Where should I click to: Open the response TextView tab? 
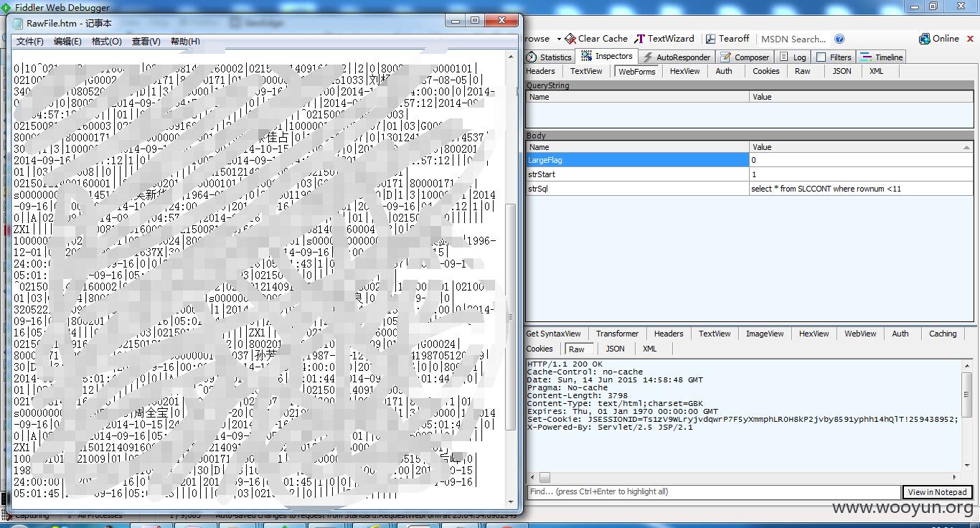point(715,334)
